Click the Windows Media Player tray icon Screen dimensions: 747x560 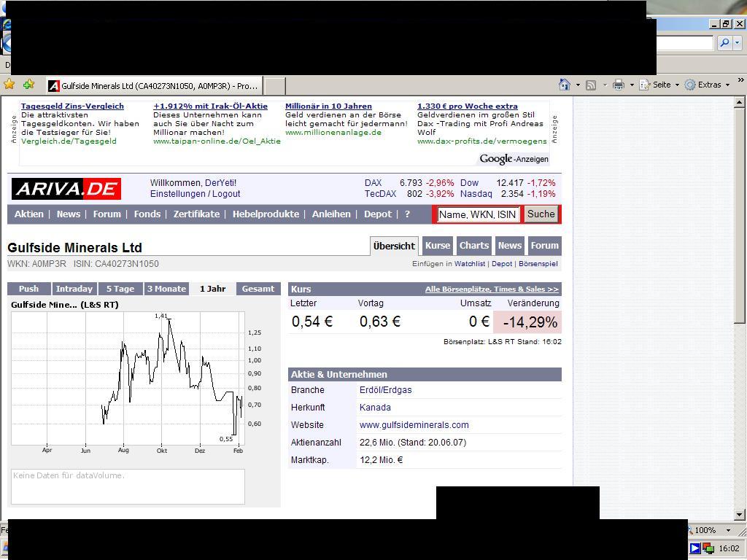click(695, 548)
